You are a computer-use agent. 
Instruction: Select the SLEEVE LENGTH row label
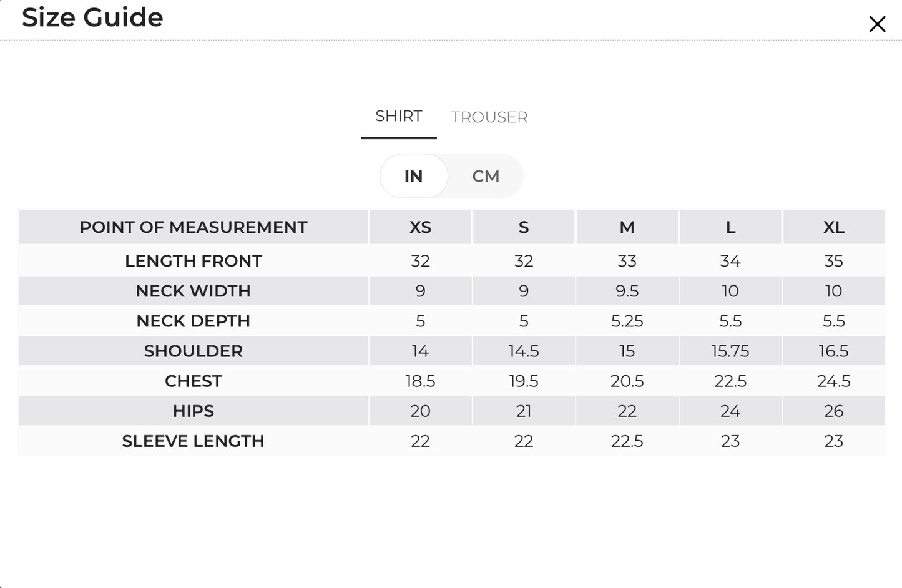[194, 441]
